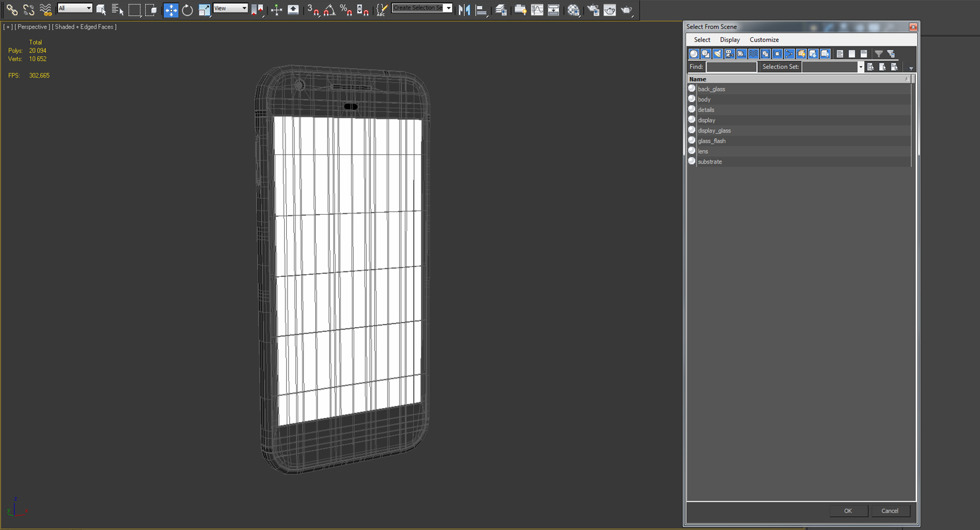The width and height of the screenshot is (980, 530).
Task: Click the Align tool icon
Action: [x=481, y=10]
